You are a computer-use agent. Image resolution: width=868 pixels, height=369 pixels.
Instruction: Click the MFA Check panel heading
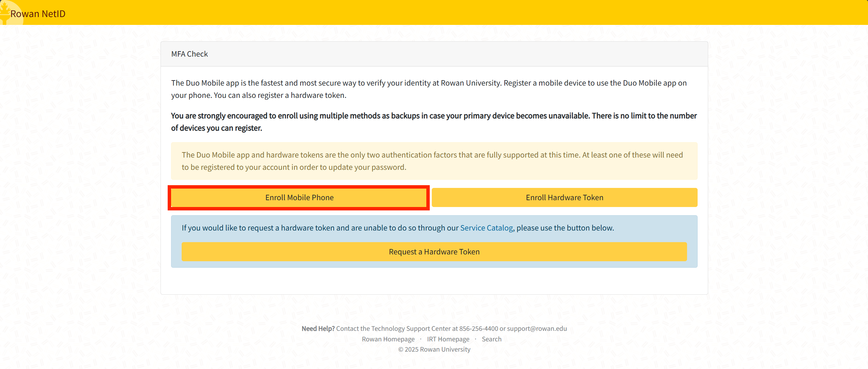[x=189, y=54]
